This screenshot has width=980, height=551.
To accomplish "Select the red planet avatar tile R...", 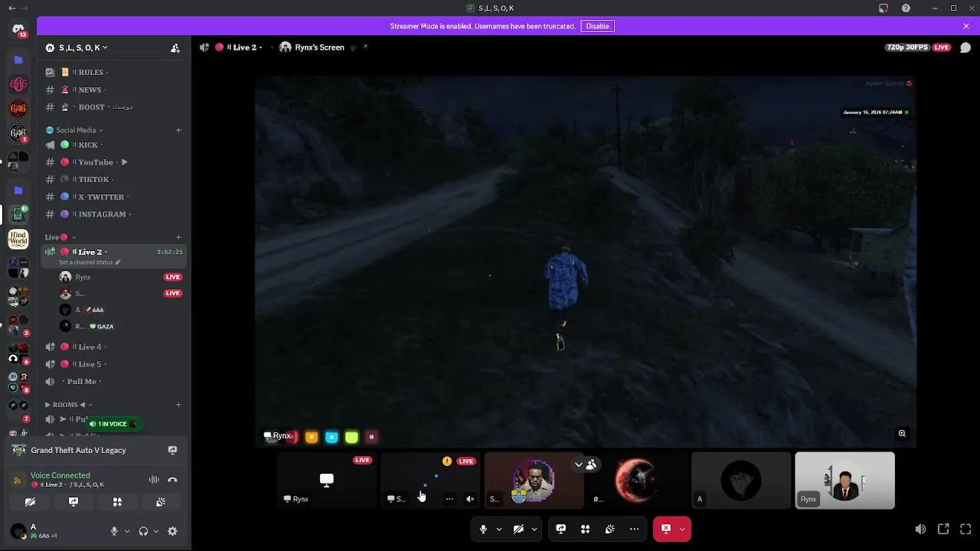I will pos(637,480).
